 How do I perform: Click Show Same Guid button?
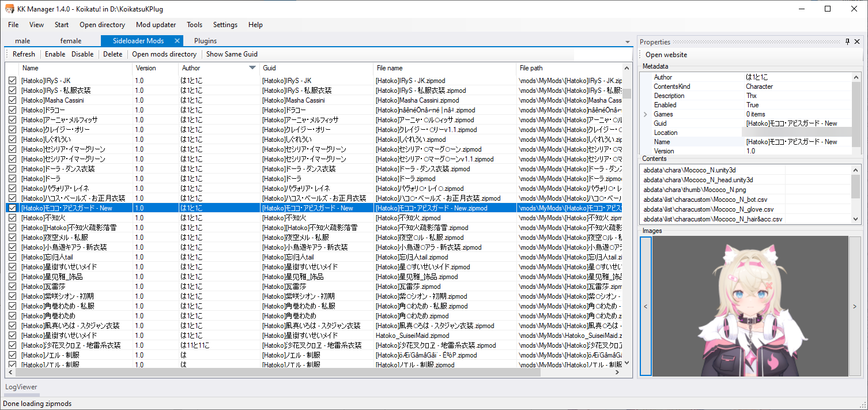pyautogui.click(x=232, y=54)
